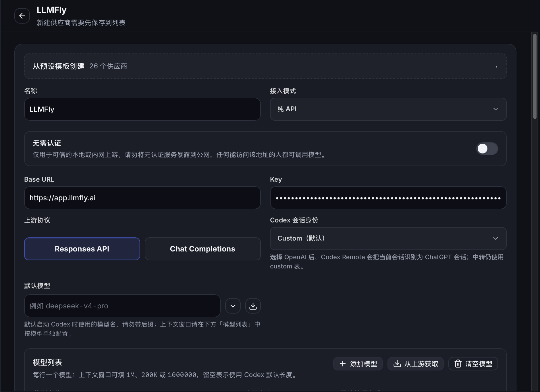Click the LLMFly page title
The image size is (540, 392).
(x=52, y=10)
